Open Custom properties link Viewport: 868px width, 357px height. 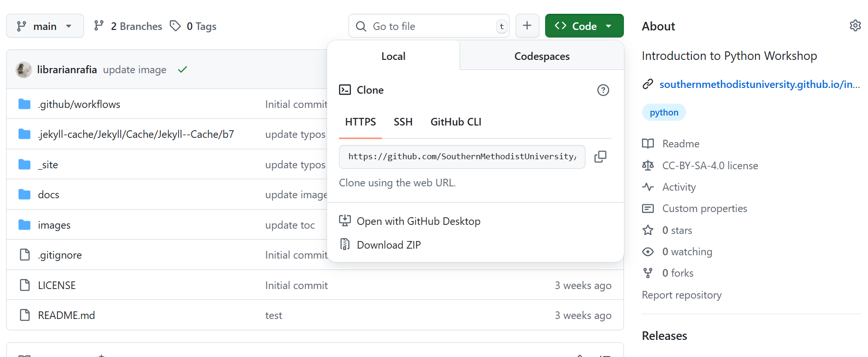click(x=705, y=208)
